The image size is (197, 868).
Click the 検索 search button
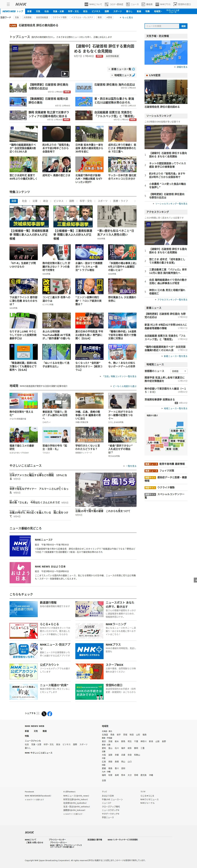pos(183,26)
